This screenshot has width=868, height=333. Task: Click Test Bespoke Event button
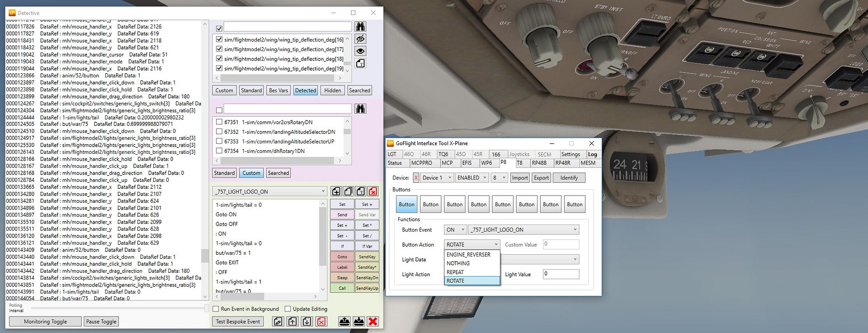[x=238, y=322]
